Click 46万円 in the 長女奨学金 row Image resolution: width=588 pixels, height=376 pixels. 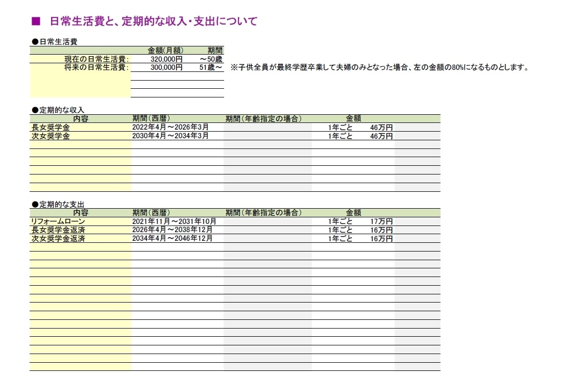[x=381, y=128]
